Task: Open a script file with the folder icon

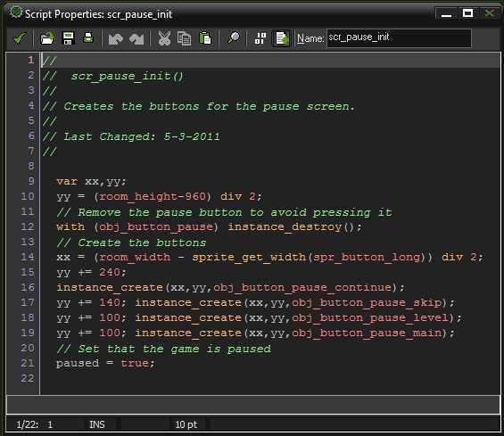Action: [x=47, y=38]
